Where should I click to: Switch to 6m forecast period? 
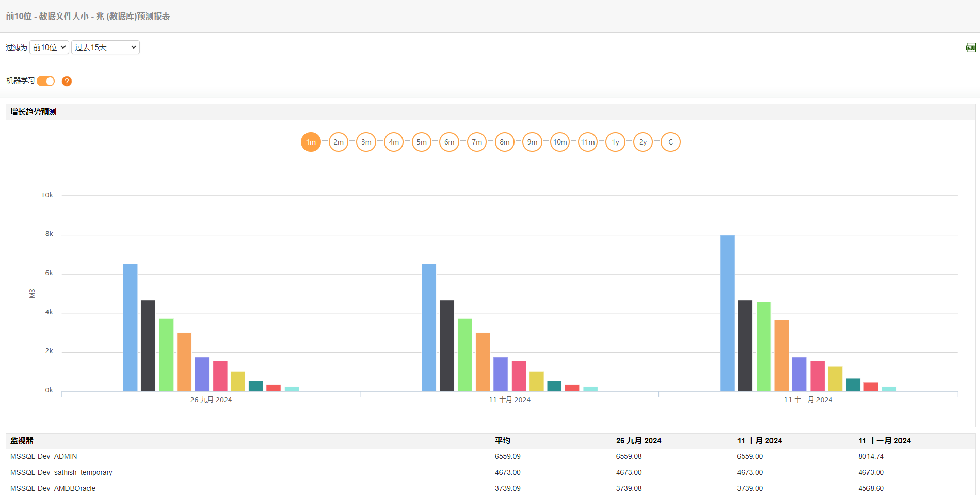point(449,142)
